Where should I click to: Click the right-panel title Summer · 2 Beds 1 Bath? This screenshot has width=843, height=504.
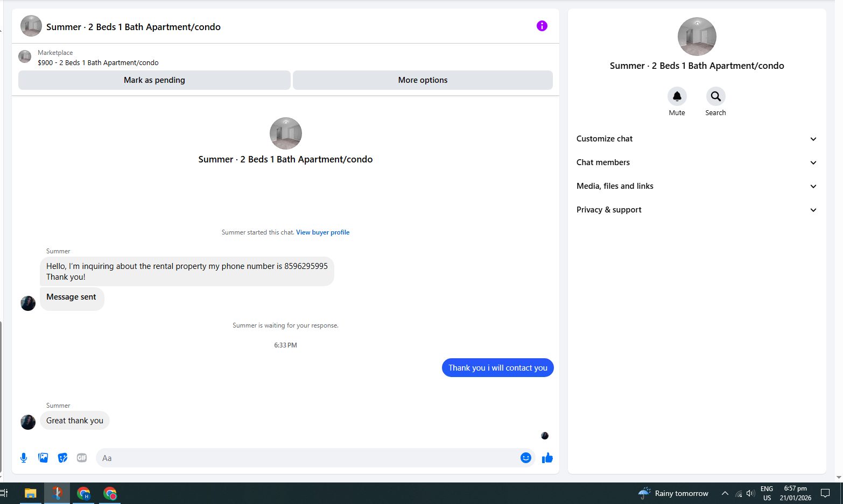point(697,66)
